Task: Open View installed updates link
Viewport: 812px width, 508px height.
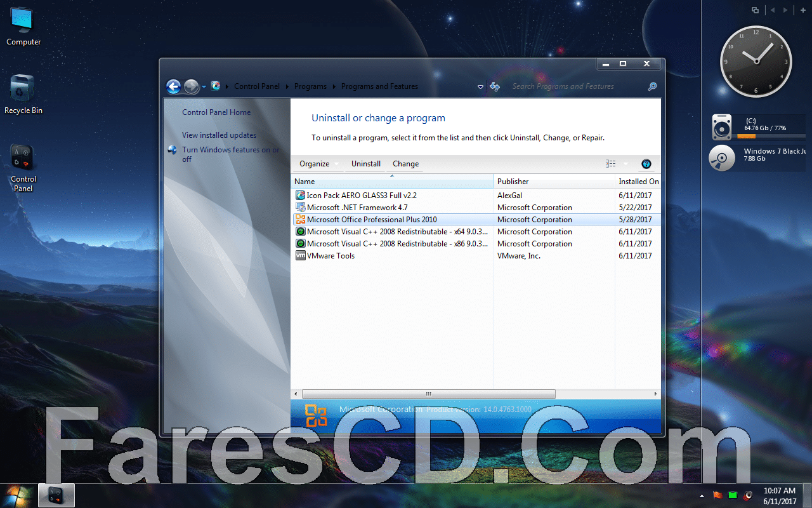Action: pyautogui.click(x=219, y=135)
